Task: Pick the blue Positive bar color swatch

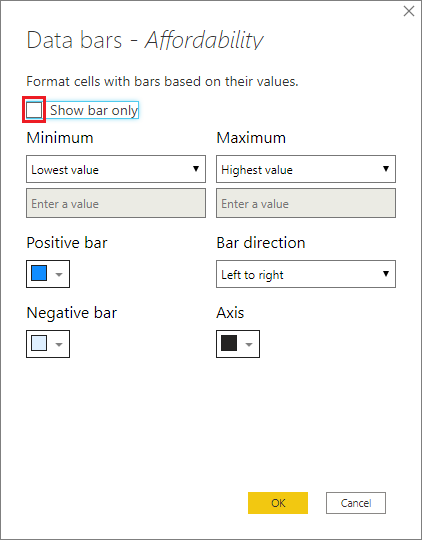Action: pyautogui.click(x=39, y=273)
